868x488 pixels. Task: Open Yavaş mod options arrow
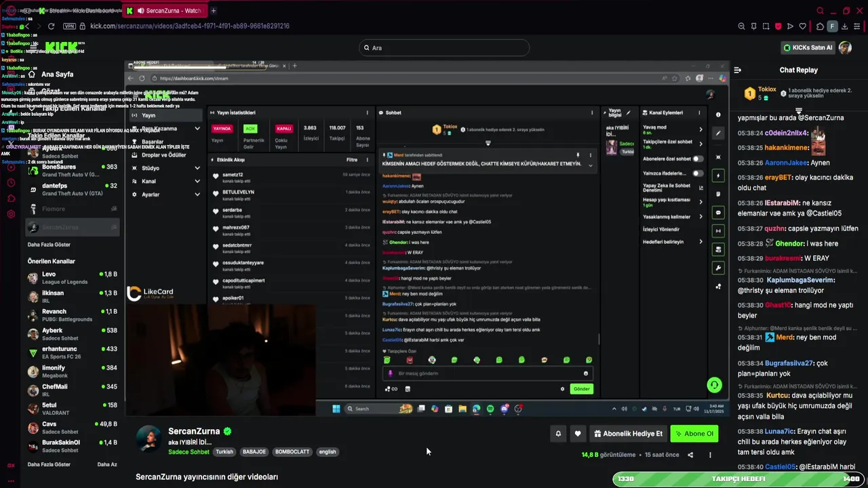tap(701, 129)
